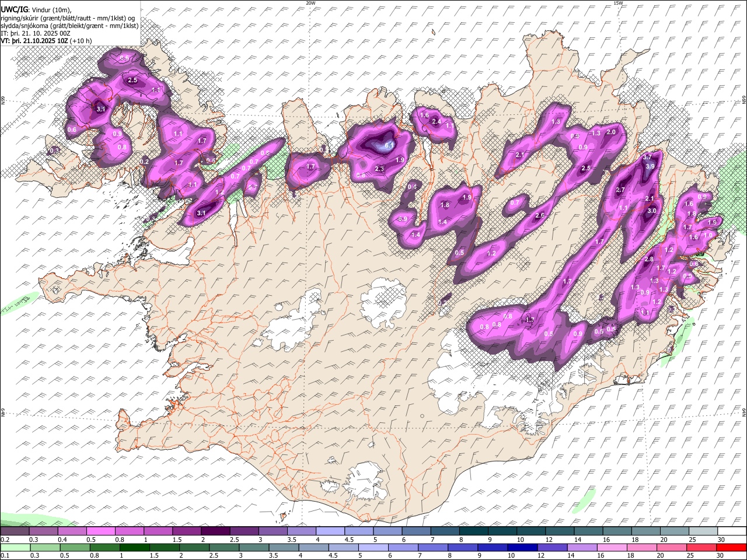The image size is (747, 560).
Task: Click the '15W' longitude label
Action: 617,3
